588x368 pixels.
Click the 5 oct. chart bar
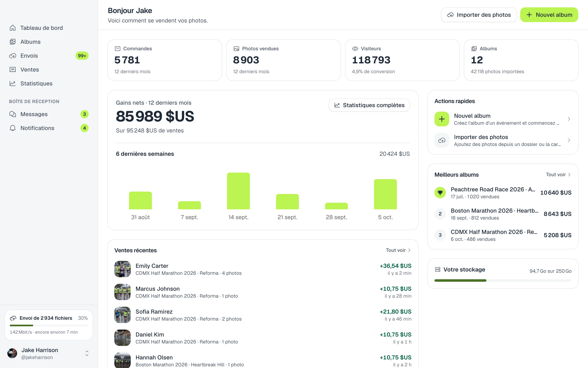tap(385, 194)
